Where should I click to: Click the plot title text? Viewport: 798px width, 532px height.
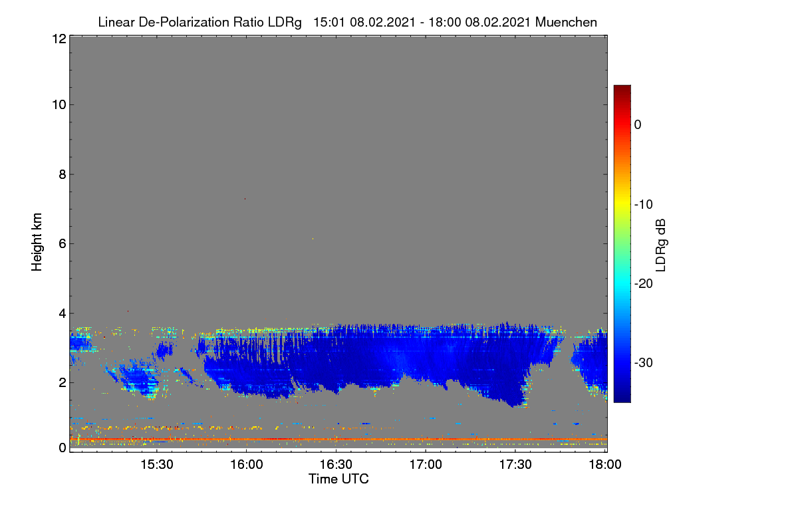coord(347,22)
